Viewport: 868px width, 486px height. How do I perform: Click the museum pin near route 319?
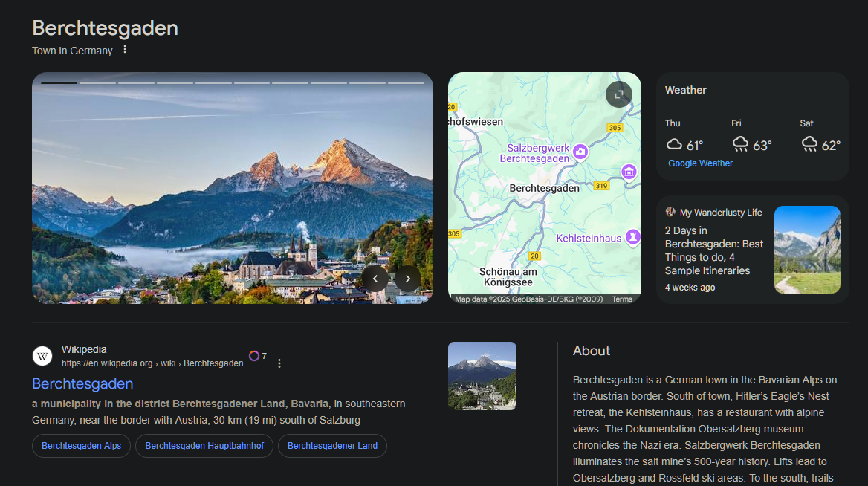click(x=629, y=172)
